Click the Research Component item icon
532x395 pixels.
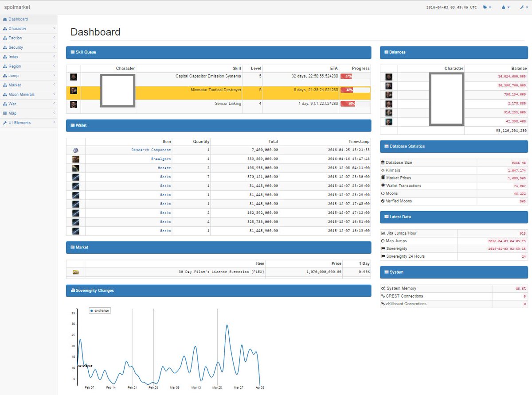(76, 150)
